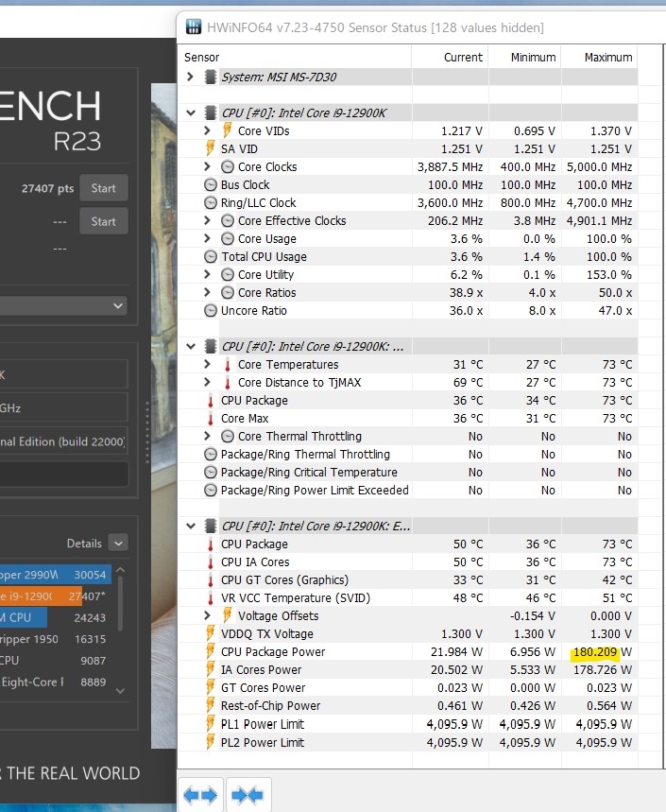Click the thermometer icon beside CPU GT Cores (Graphics)

tap(210, 580)
